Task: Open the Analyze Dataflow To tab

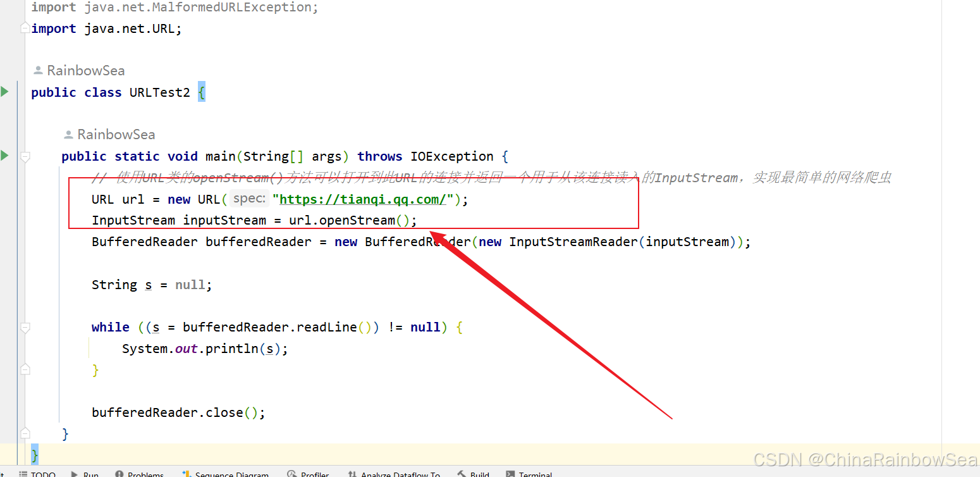Action: pyautogui.click(x=394, y=474)
